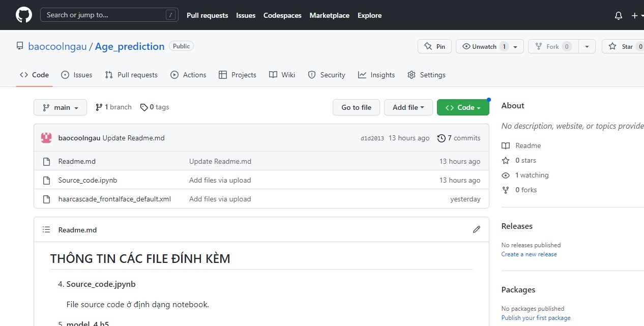Open haarcascade row commit message Add files via upload
The height and width of the screenshot is (326, 644).
tap(220, 199)
